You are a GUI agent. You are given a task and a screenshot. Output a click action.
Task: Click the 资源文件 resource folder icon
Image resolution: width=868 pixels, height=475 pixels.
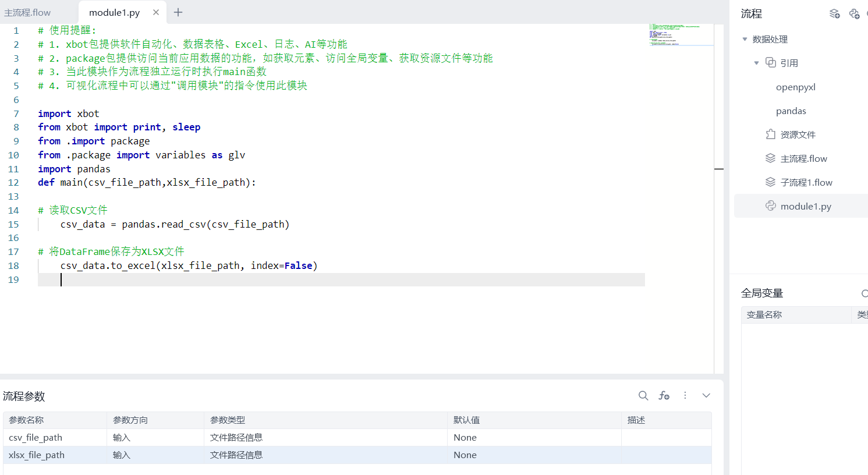pos(770,134)
